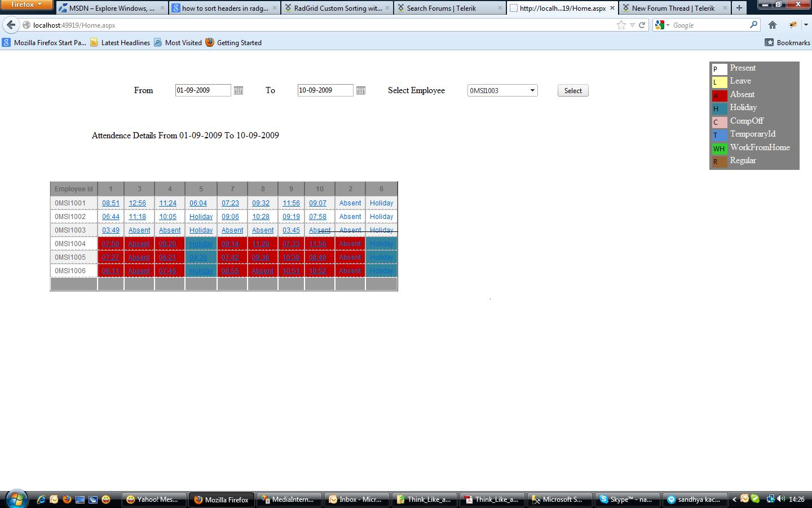Open the volume speaker icon in the tray
This screenshot has width=812, height=508.
(781, 499)
